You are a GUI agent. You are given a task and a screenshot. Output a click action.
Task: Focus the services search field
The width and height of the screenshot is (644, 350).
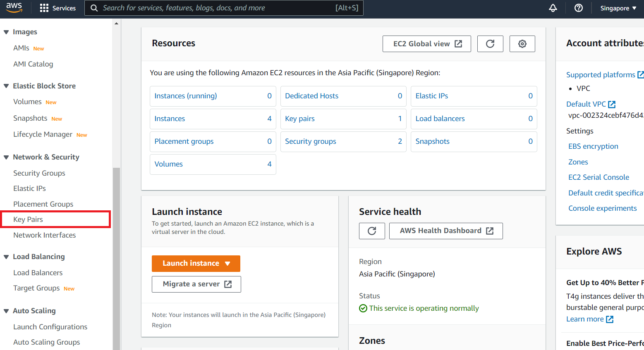(x=224, y=8)
